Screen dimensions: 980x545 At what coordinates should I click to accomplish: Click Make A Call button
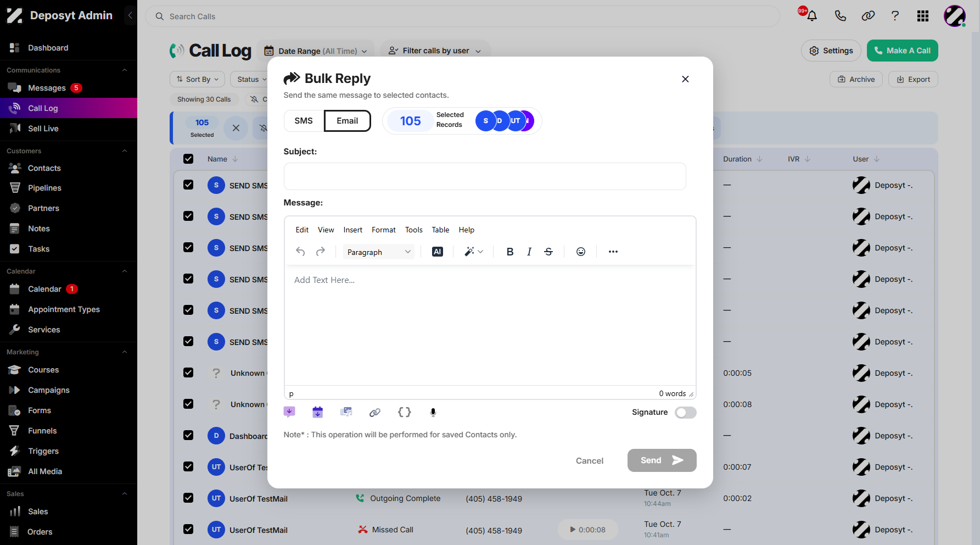tap(903, 51)
